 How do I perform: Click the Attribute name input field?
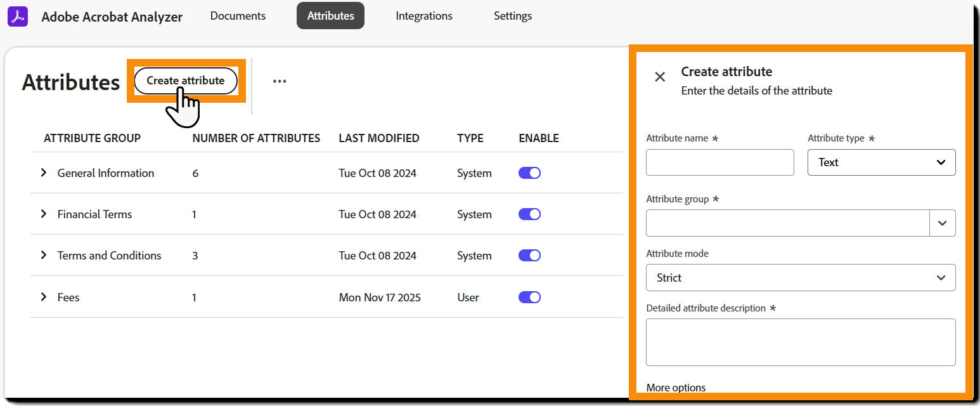(x=719, y=162)
